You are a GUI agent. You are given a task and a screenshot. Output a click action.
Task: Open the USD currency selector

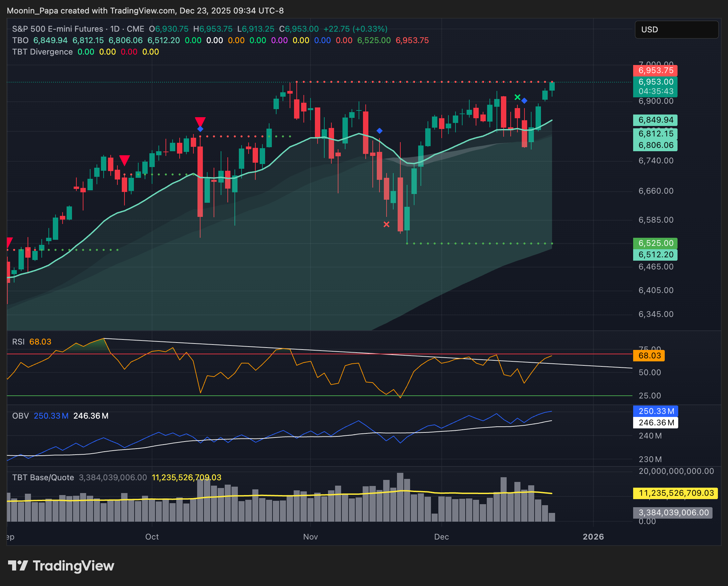pos(677,30)
